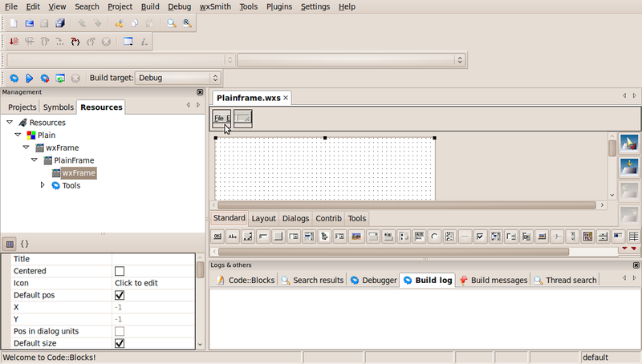The image size is (642, 364).
Task: Click the widget palette horizontal scrollbar
Action: 393,252
